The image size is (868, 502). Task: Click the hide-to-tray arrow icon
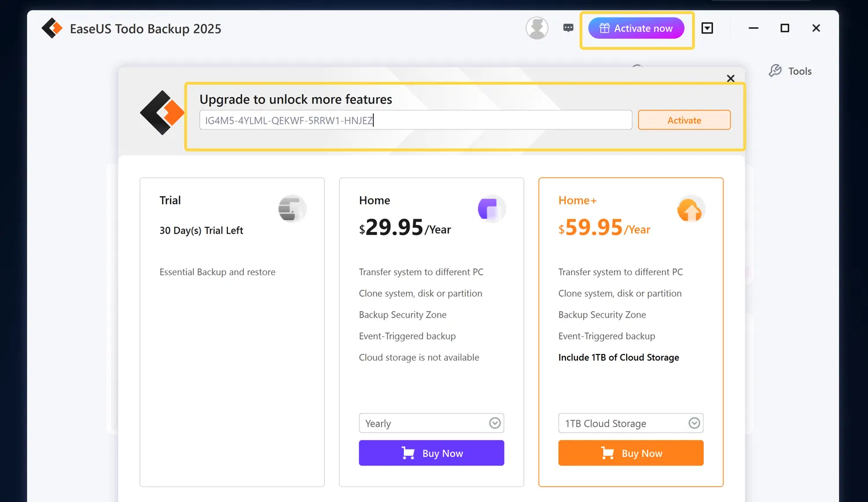click(707, 27)
